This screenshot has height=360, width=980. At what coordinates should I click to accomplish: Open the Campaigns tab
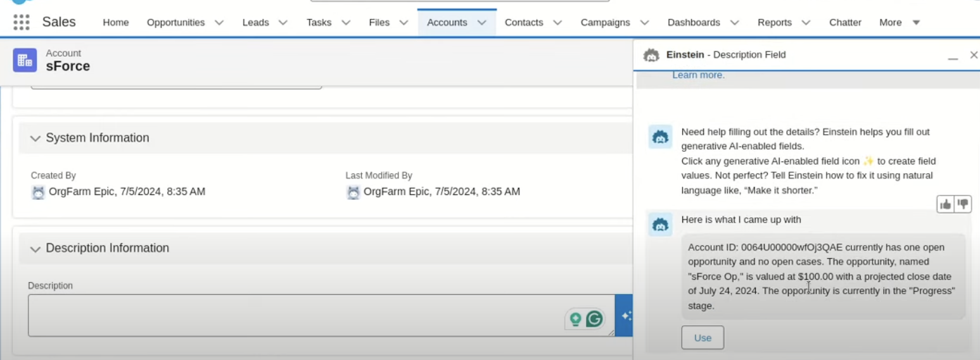pos(606,22)
